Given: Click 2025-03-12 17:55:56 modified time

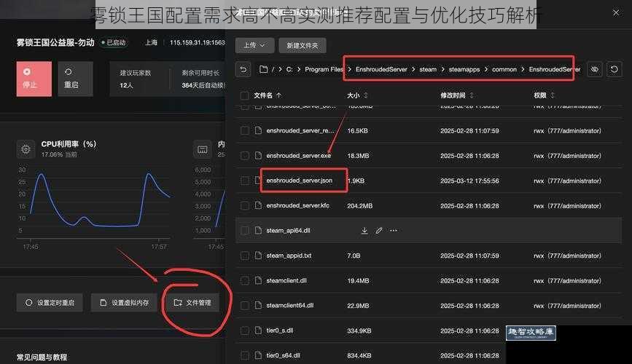Looking at the screenshot, I should tap(469, 181).
